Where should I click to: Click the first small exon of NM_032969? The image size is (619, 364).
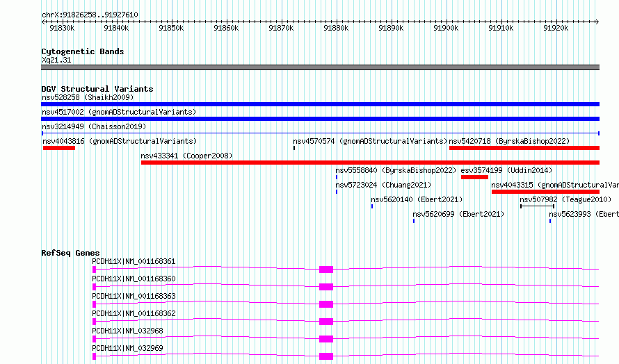tap(94, 356)
